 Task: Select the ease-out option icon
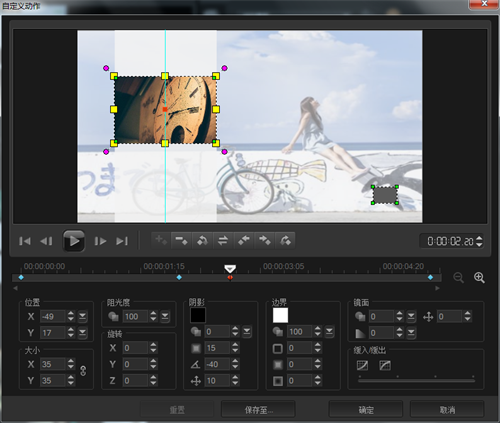click(385, 365)
